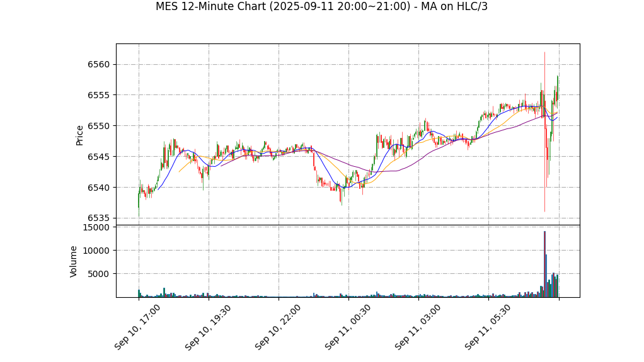Click the Sep 10, 22:00 time label
This screenshot has width=644, height=362.
pos(278,327)
